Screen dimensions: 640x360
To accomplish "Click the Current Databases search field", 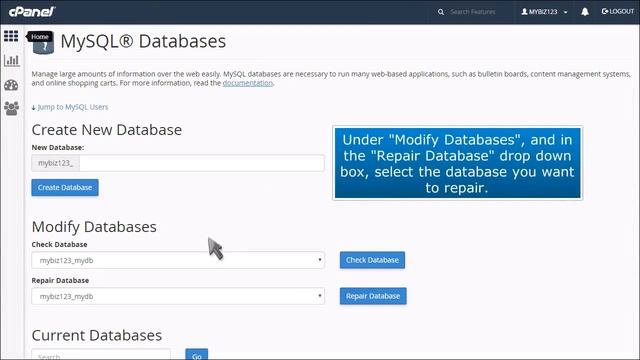I will pos(101,354).
